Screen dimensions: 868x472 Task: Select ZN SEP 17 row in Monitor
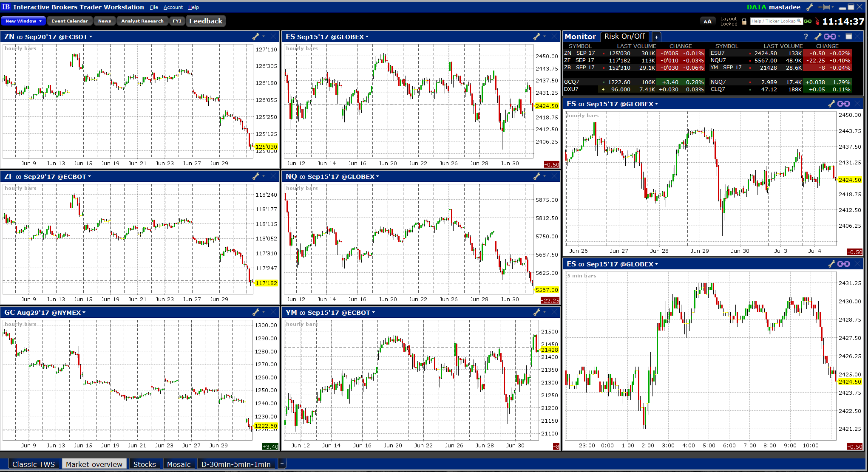(x=634, y=53)
